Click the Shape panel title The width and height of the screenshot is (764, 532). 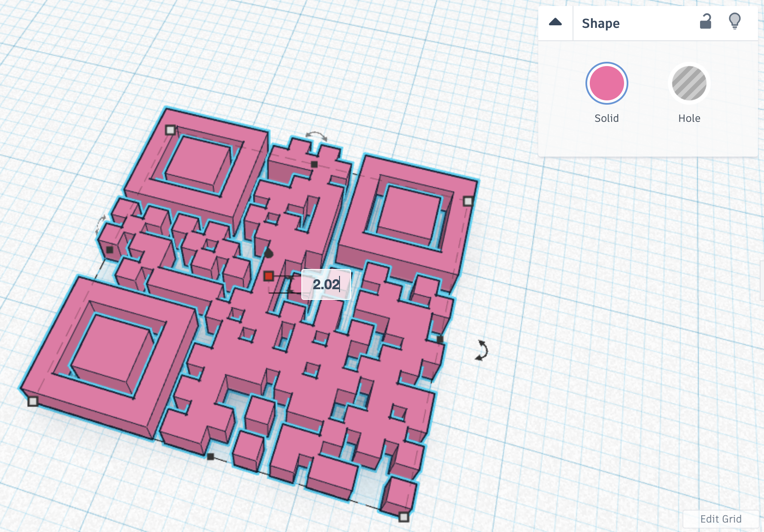pos(600,23)
